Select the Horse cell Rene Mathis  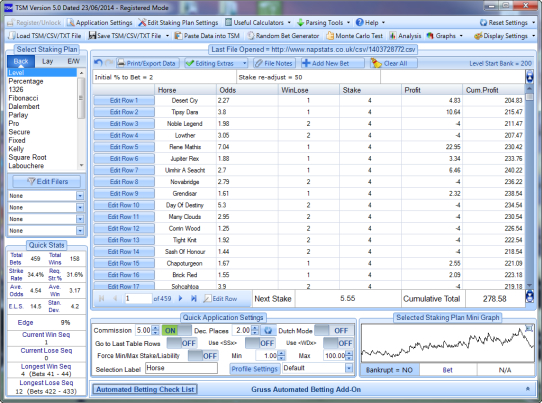point(185,147)
